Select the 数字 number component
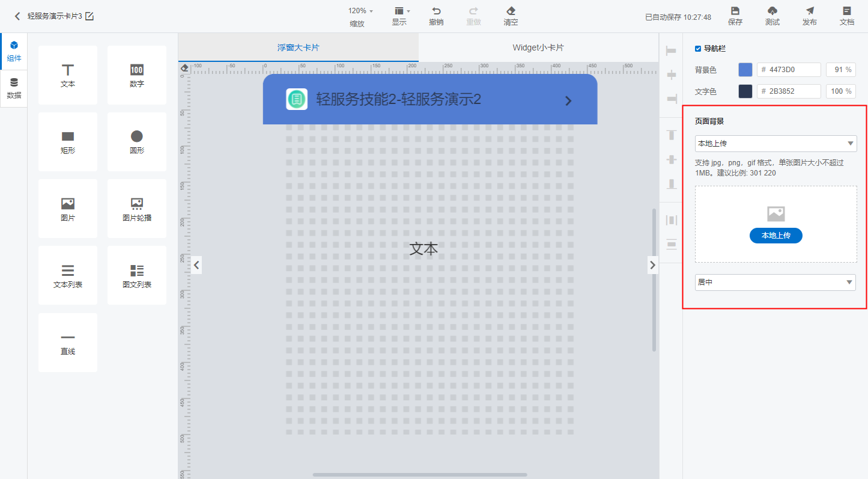This screenshot has height=479, width=868. pyautogui.click(x=137, y=75)
